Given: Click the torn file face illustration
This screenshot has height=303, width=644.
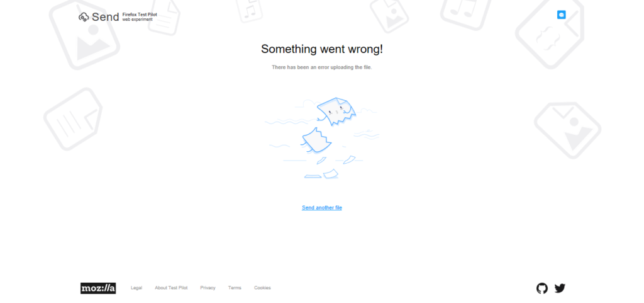Looking at the screenshot, I should [336, 111].
